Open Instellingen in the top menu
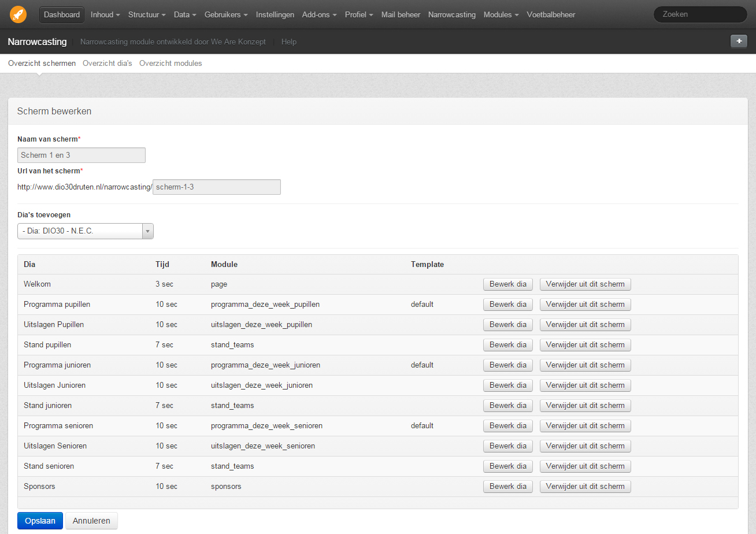 275,14
